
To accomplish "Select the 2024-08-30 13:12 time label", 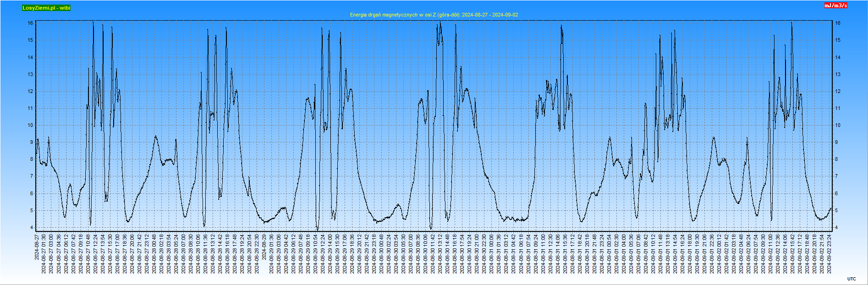I will (440, 253).
